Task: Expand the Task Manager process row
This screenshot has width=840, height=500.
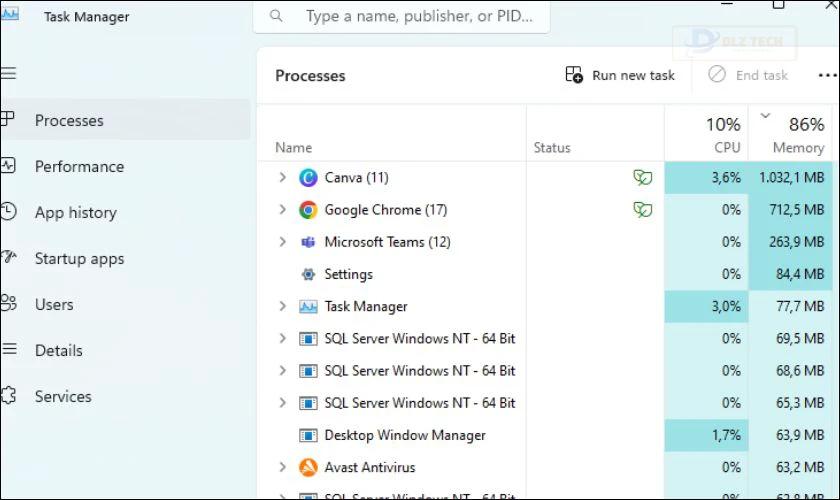Action: (x=282, y=306)
